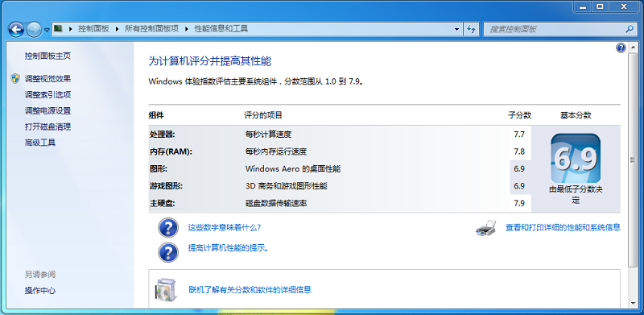Screen dimensions: 644x315
Task: Click the shield icon beside 调整视觉效果
Action: point(15,78)
